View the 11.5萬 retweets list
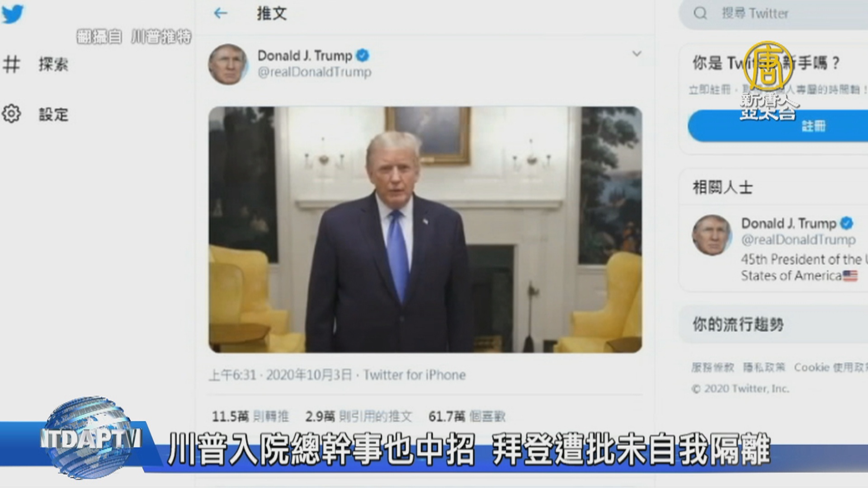Image resolution: width=868 pixels, height=488 pixels. coord(250,416)
